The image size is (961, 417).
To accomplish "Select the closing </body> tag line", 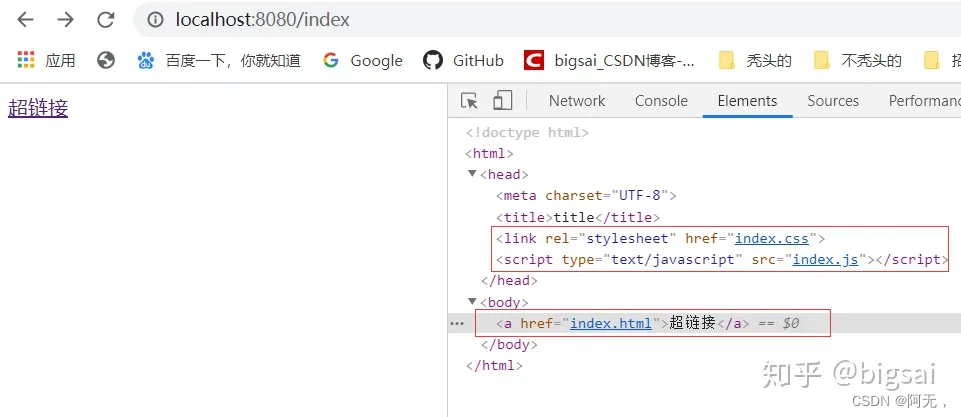I will [x=509, y=345].
